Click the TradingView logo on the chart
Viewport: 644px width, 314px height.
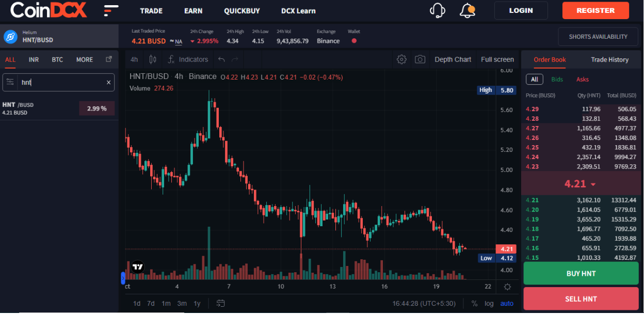[x=137, y=267]
